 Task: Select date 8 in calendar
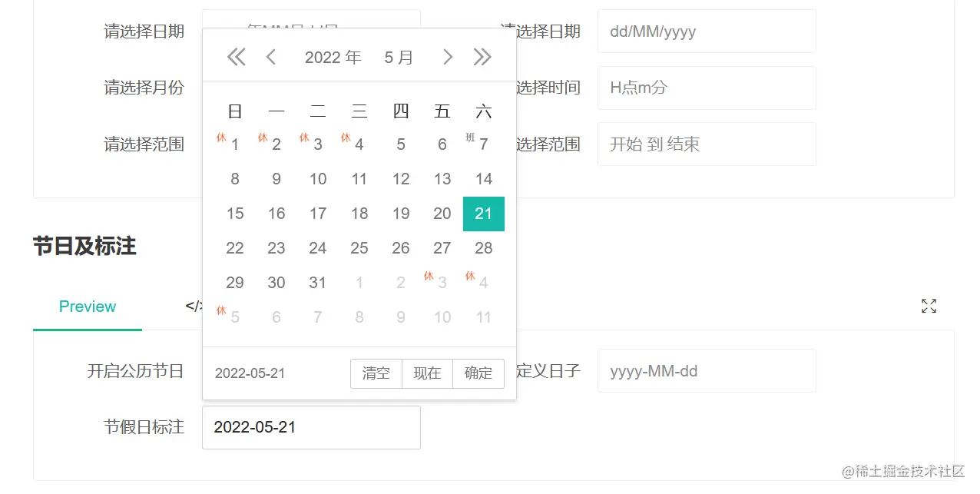[235, 179]
